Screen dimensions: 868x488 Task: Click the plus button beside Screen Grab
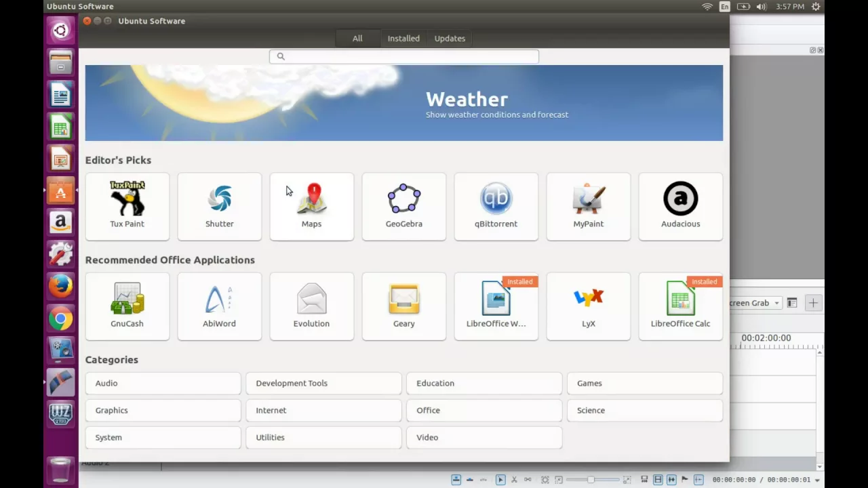tap(813, 303)
